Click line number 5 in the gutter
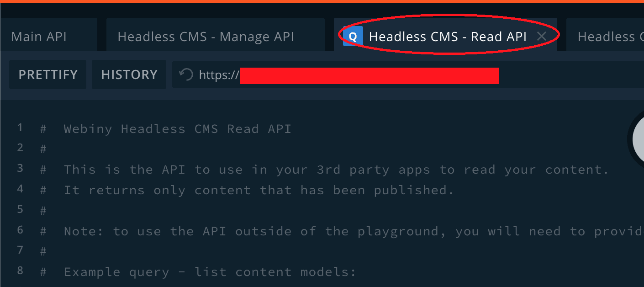Viewport: 644px width, 287px height. click(20, 210)
